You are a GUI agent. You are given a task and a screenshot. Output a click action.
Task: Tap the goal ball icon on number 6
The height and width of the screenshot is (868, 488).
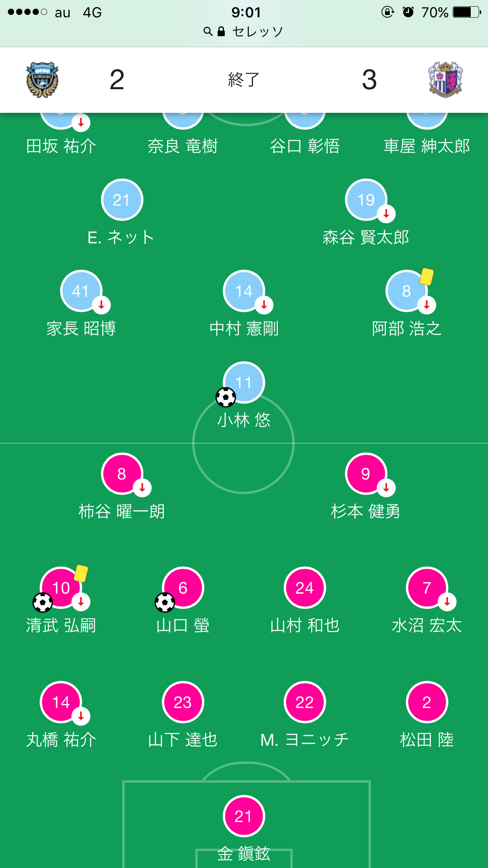tap(165, 602)
